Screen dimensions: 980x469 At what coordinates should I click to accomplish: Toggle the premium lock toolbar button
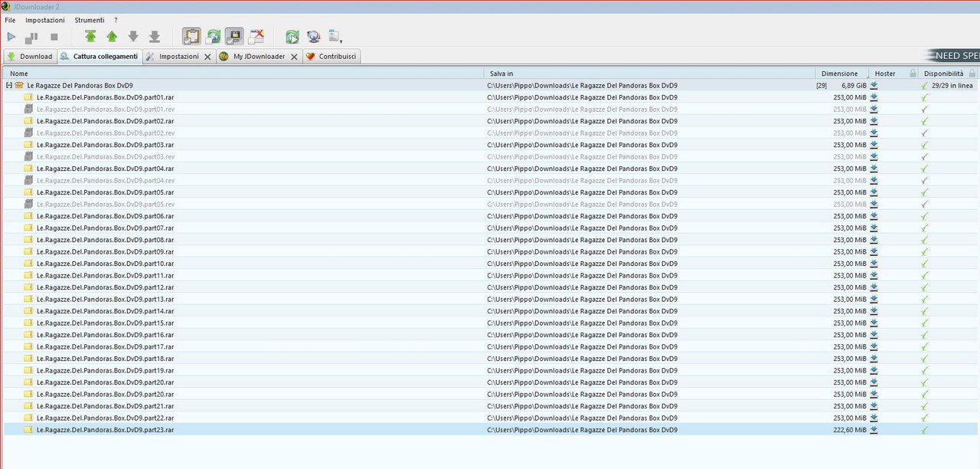coord(235,36)
